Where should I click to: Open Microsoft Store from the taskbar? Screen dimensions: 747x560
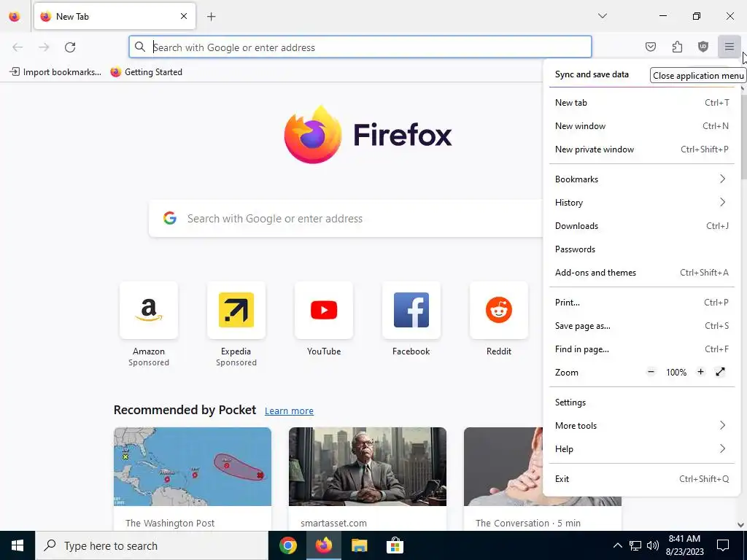point(395,545)
